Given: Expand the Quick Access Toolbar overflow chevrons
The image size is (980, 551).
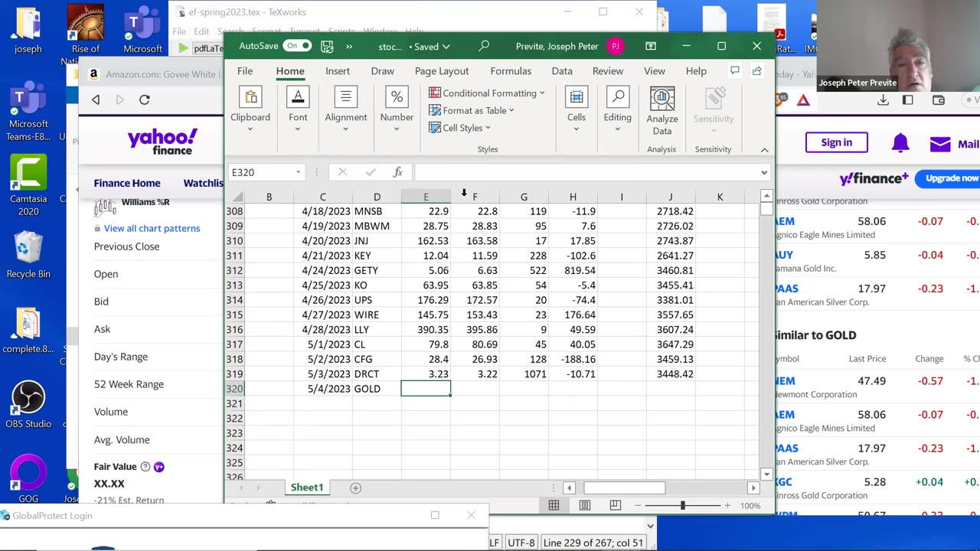Looking at the screenshot, I should [349, 46].
